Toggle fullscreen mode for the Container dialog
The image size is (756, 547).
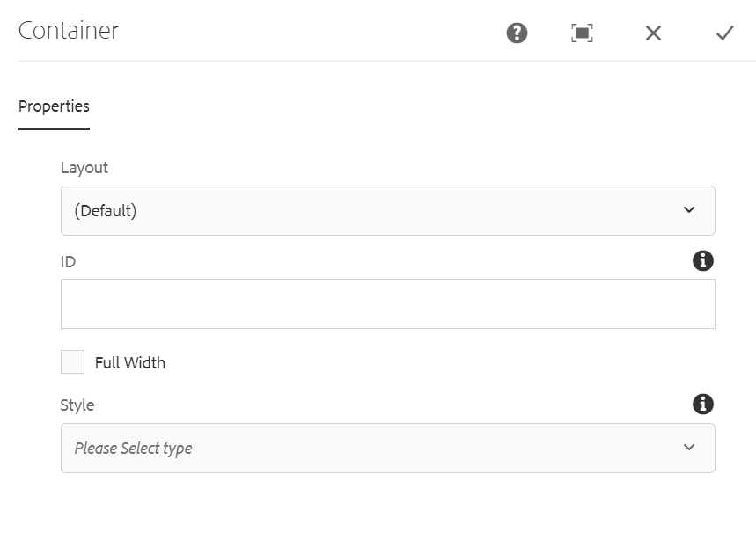click(x=582, y=33)
